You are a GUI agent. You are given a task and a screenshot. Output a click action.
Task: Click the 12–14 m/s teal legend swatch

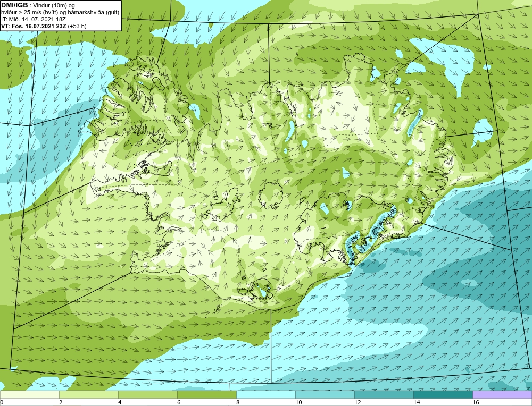(384, 394)
